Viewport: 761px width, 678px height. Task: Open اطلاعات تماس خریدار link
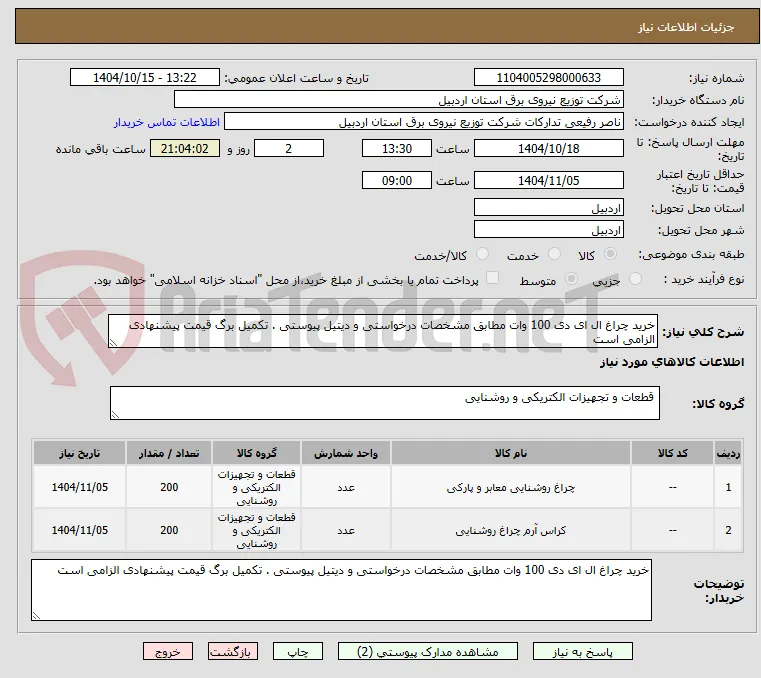tap(167, 122)
